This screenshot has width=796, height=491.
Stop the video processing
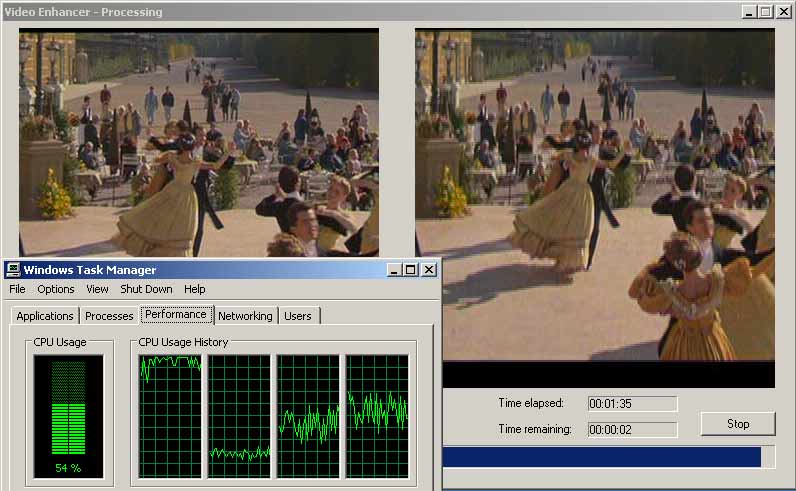pyautogui.click(x=738, y=423)
